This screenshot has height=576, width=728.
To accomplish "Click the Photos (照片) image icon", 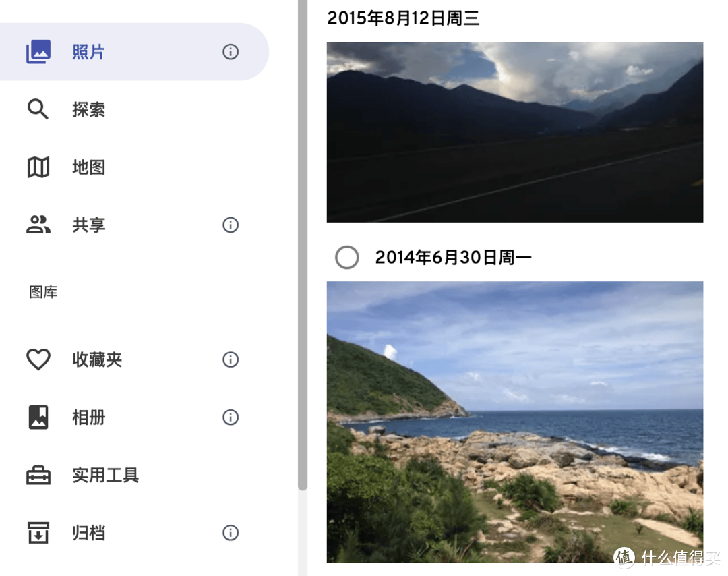I will 38,51.
